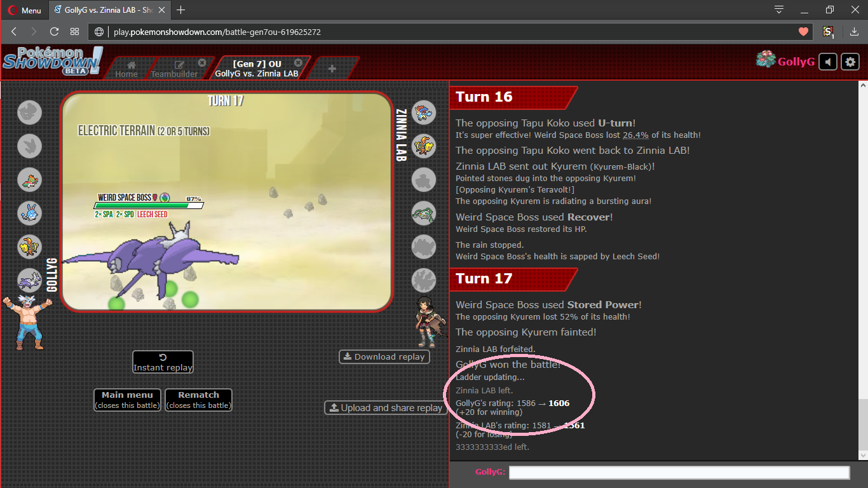This screenshot has width=868, height=488.
Task: Return to Main menu
Action: (127, 400)
